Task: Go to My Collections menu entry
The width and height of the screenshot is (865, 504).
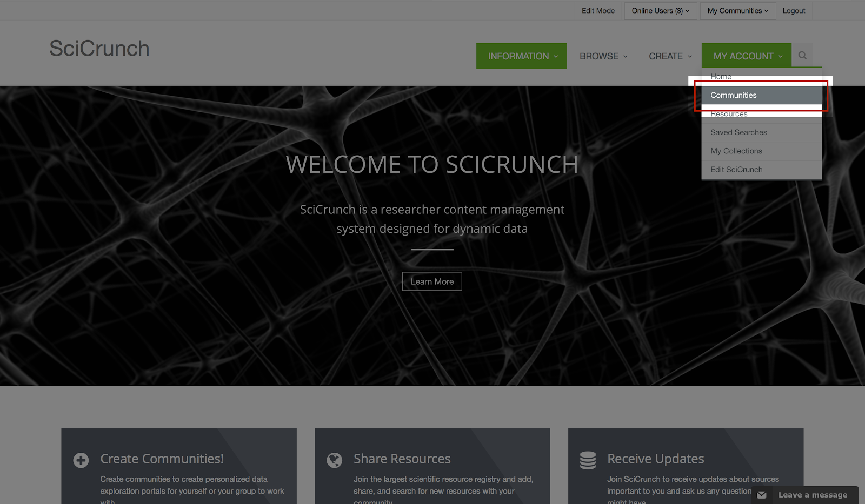Action: 761,151
